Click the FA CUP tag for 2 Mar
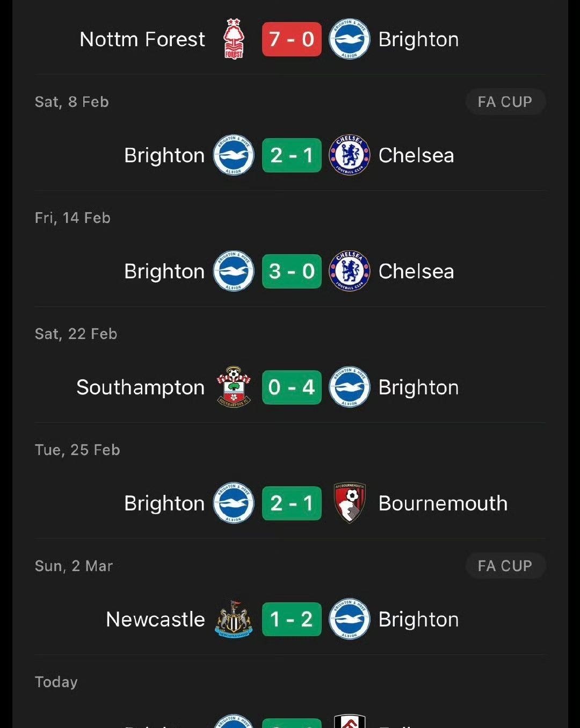The width and height of the screenshot is (580, 728). (505, 566)
